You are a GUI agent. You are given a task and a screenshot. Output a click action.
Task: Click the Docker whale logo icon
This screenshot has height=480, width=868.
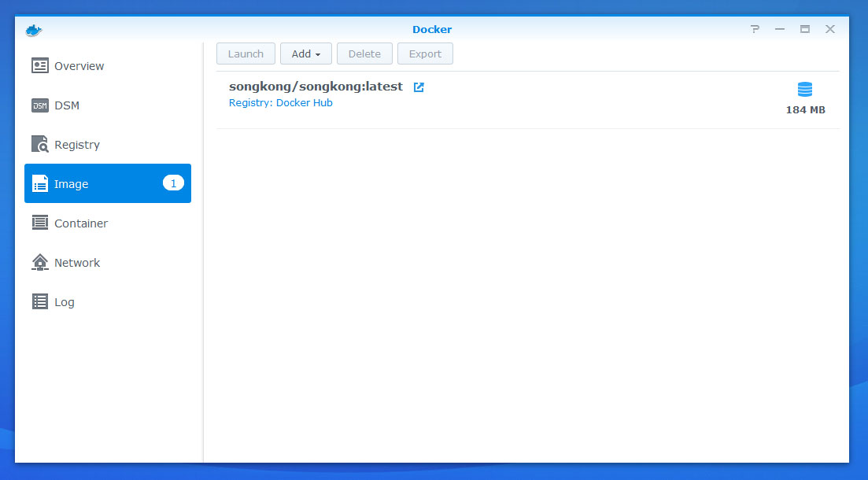click(x=34, y=30)
